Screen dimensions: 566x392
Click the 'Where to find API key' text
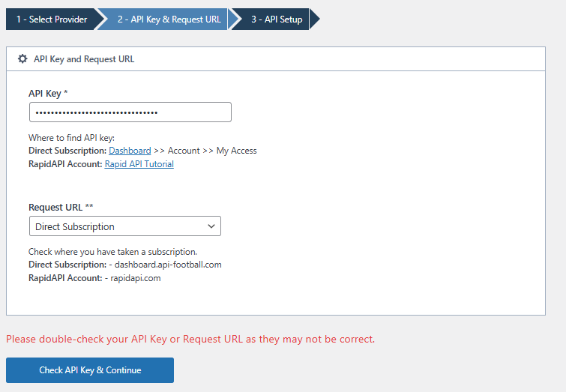pos(71,138)
